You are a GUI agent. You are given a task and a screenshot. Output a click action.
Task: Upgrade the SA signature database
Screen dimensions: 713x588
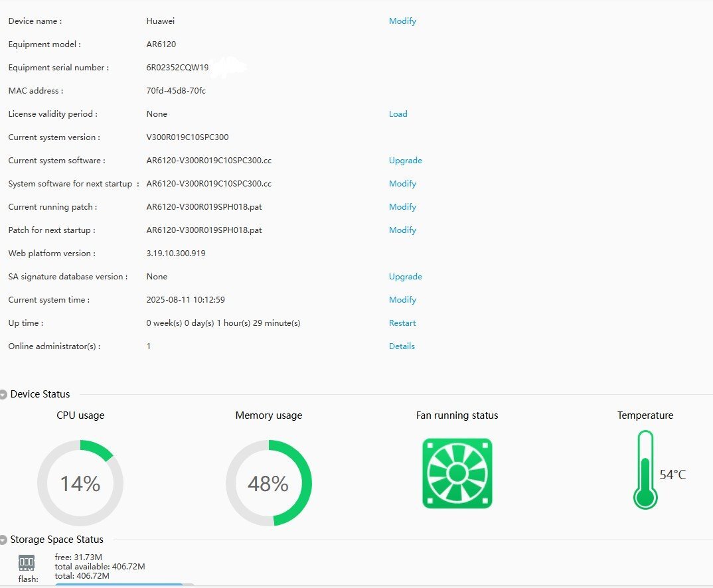tap(405, 277)
